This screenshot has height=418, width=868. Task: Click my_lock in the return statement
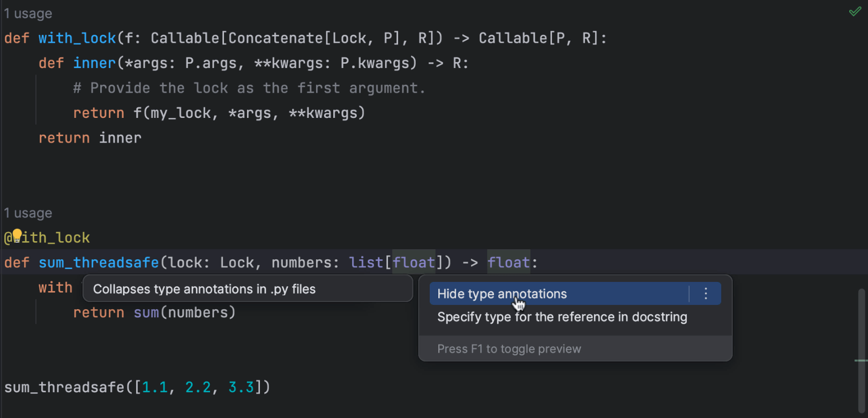[181, 113]
